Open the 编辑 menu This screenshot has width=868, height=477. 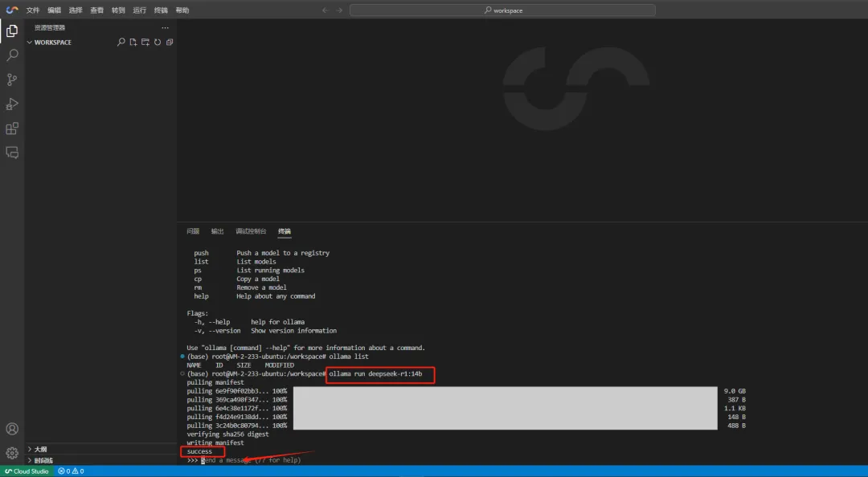coord(55,10)
